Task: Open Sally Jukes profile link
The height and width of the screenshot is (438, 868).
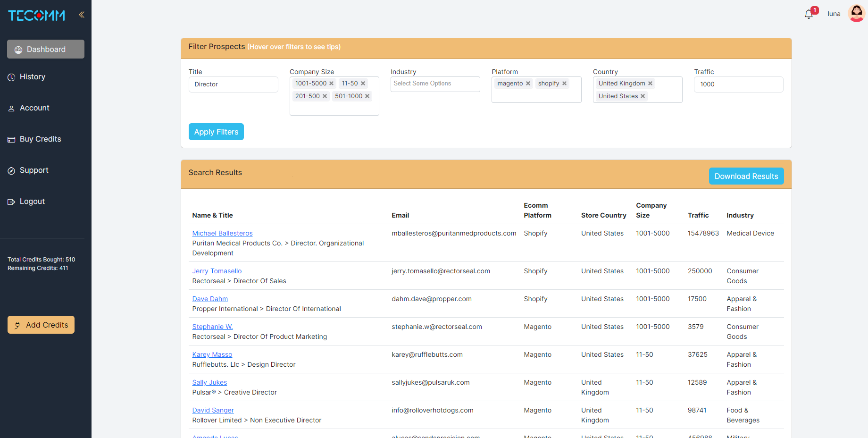Action: [209, 382]
